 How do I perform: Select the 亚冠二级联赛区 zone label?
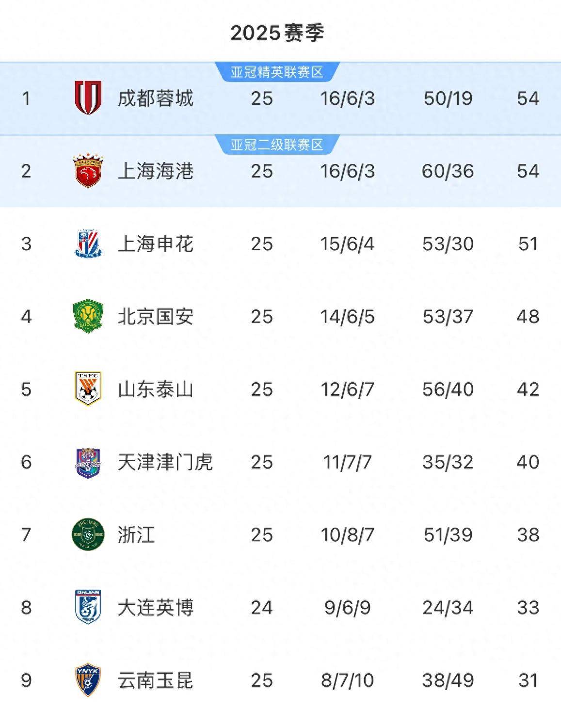click(277, 145)
